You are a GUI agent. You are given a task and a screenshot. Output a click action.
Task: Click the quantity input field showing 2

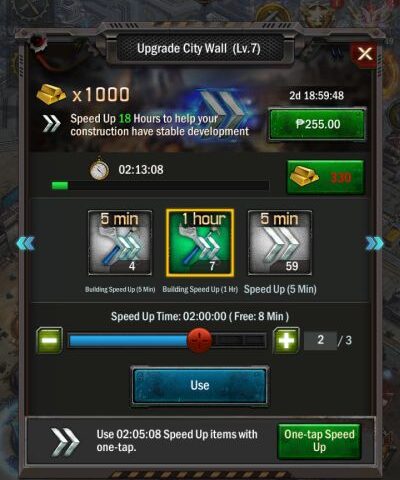(320, 340)
